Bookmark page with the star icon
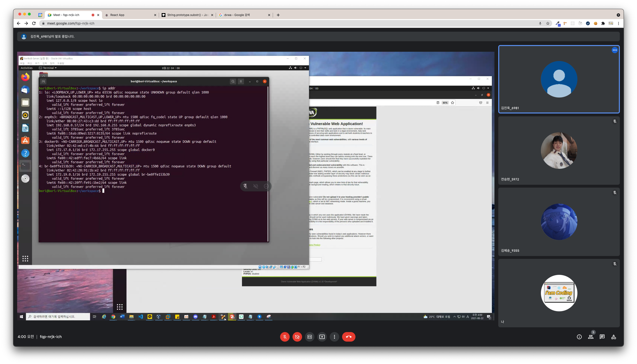Image resolution: width=637 pixels, height=364 pixels. [548, 23]
